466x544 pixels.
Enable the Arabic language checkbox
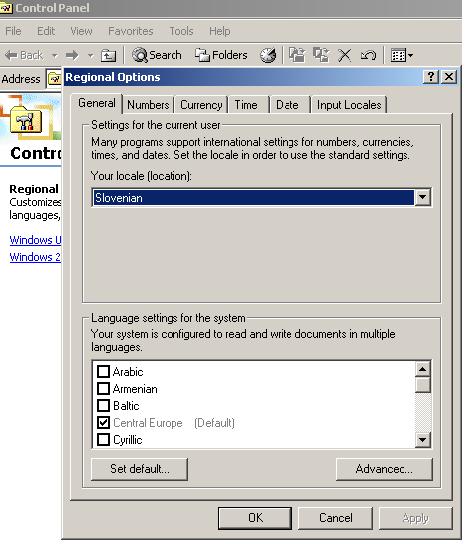pyautogui.click(x=103, y=371)
